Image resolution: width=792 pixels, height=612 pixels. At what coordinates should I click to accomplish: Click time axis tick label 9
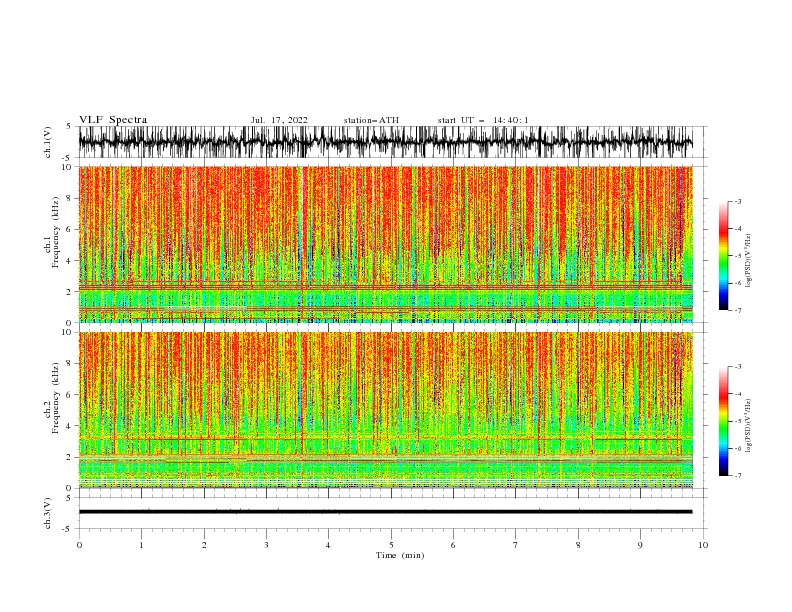(640, 545)
